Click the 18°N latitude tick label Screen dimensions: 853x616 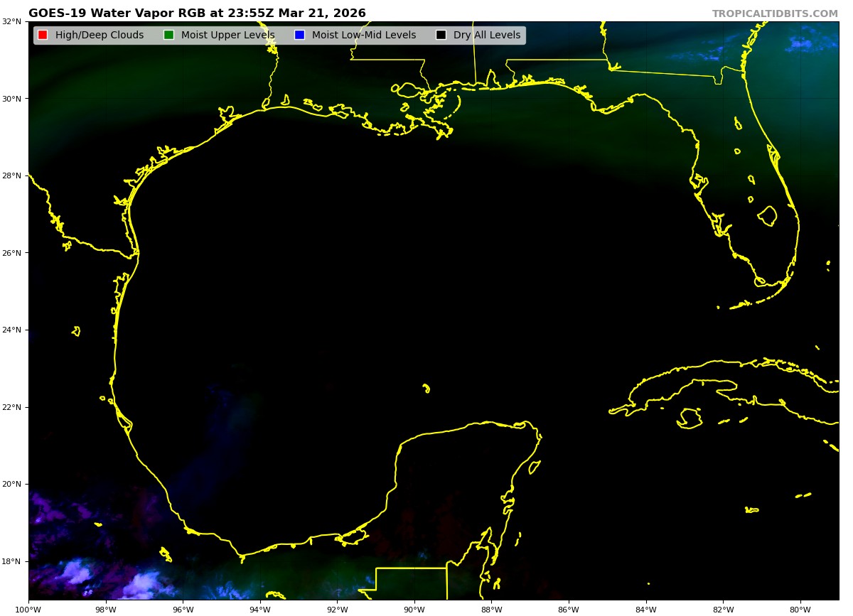(11, 561)
